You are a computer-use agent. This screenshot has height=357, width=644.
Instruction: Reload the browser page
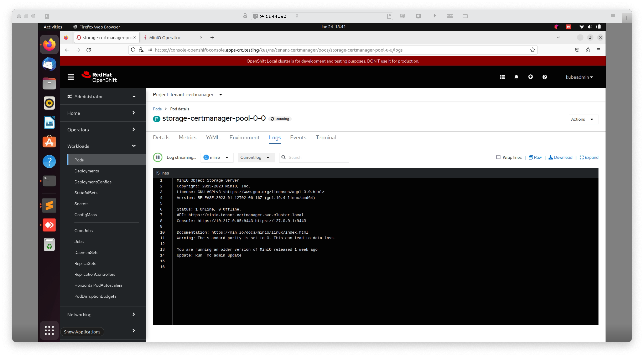click(x=89, y=50)
